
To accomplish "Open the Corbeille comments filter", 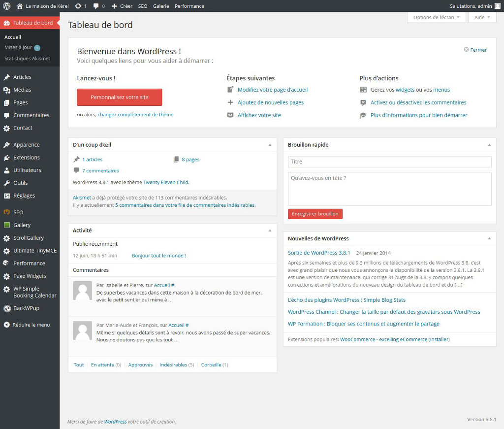I will [x=211, y=364].
